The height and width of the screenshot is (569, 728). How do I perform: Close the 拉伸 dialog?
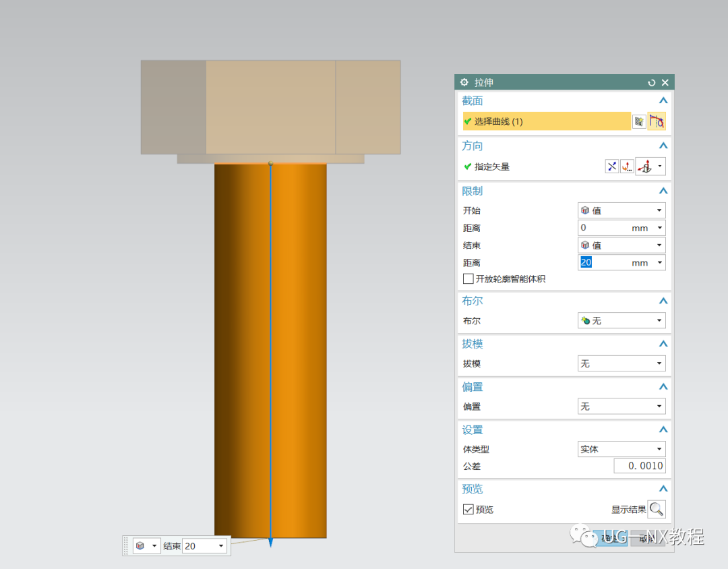point(665,82)
